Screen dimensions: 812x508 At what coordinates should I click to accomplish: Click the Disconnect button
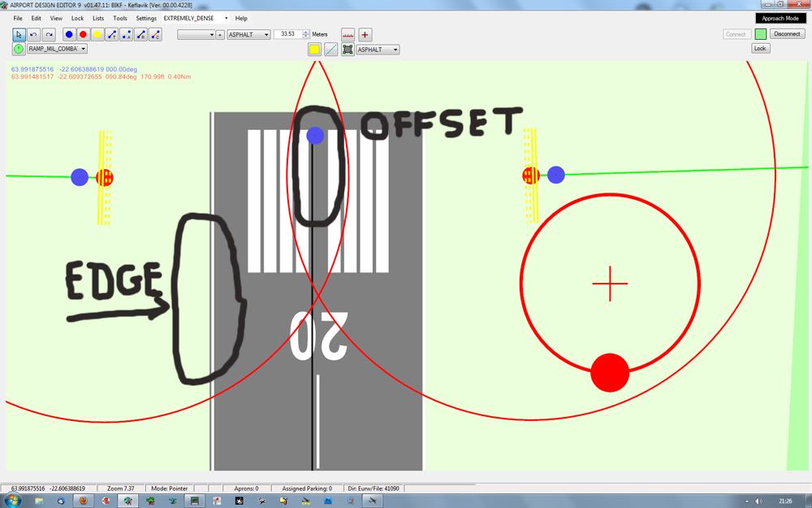787,34
